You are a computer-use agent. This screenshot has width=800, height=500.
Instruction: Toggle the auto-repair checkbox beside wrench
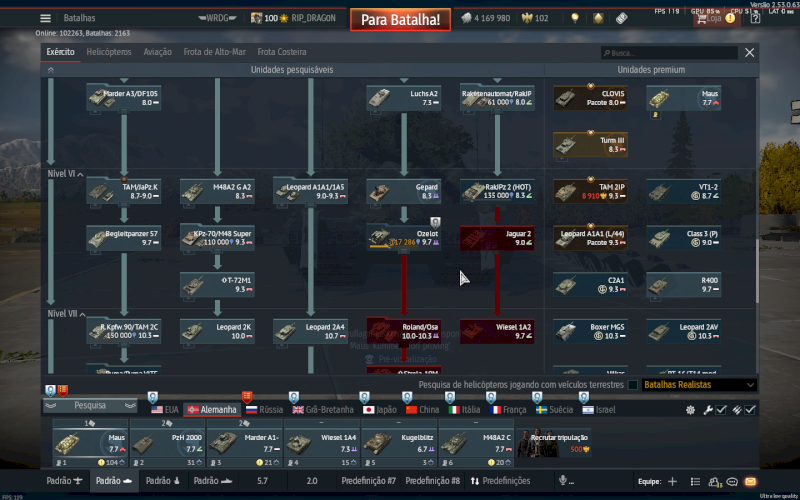tap(721, 410)
